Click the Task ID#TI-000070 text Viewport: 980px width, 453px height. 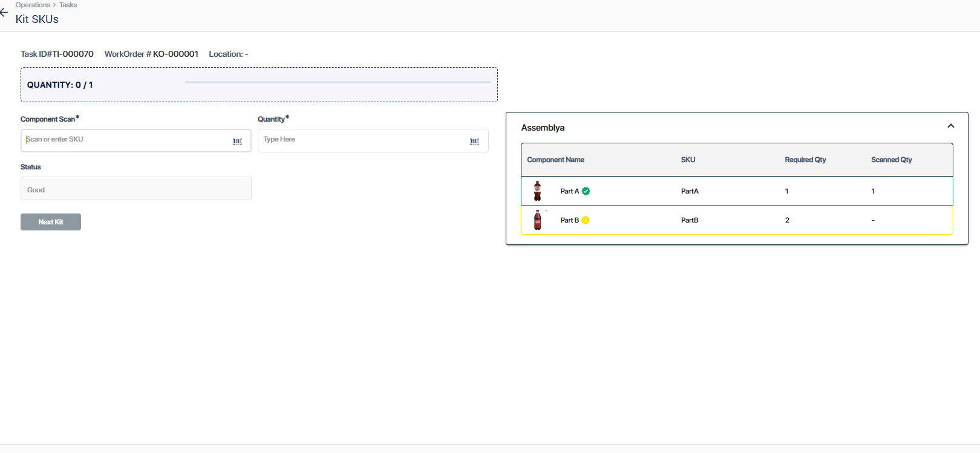(57, 54)
